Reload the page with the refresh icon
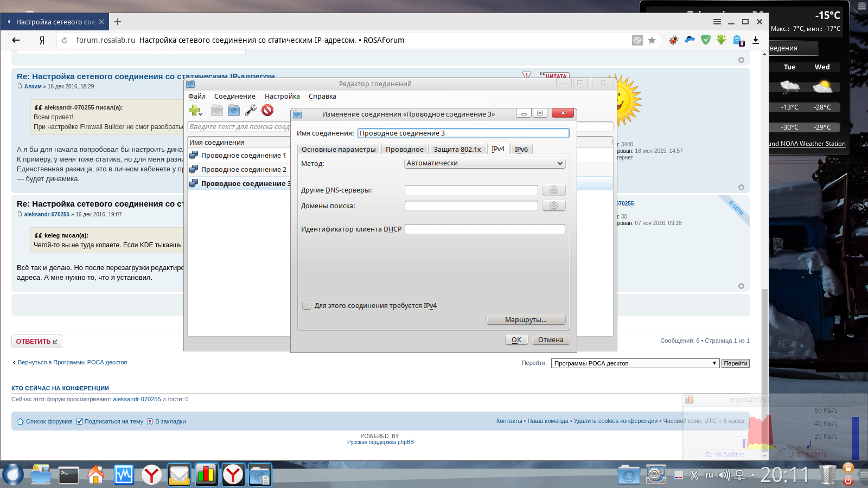 click(x=65, y=40)
